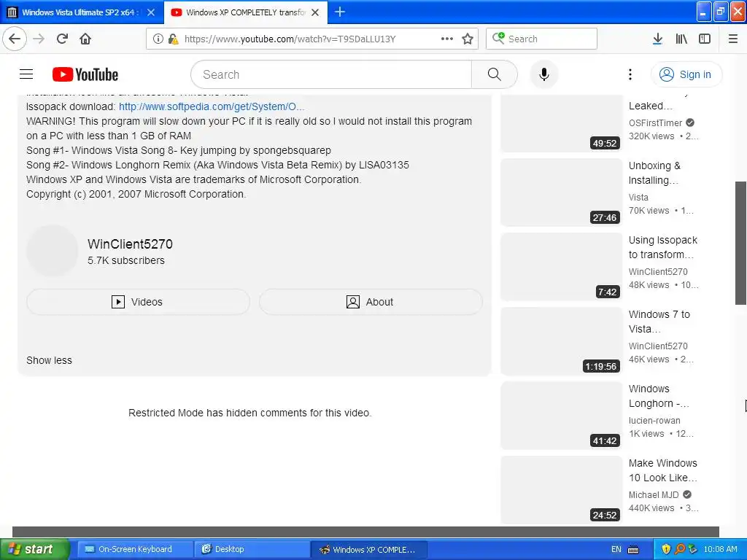The width and height of the screenshot is (747, 560).
Task: Go back with the browser back arrow
Action: pos(15,39)
